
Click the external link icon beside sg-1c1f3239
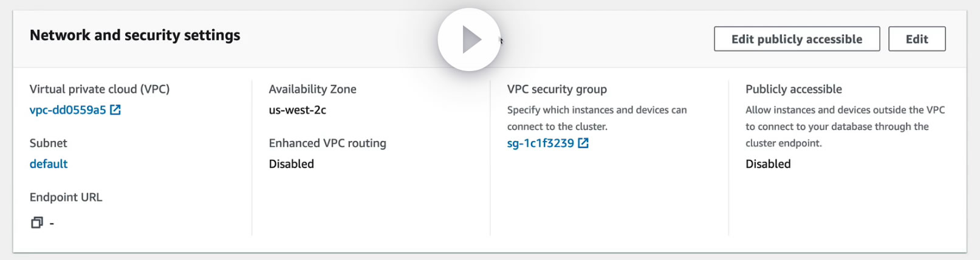pos(583,143)
